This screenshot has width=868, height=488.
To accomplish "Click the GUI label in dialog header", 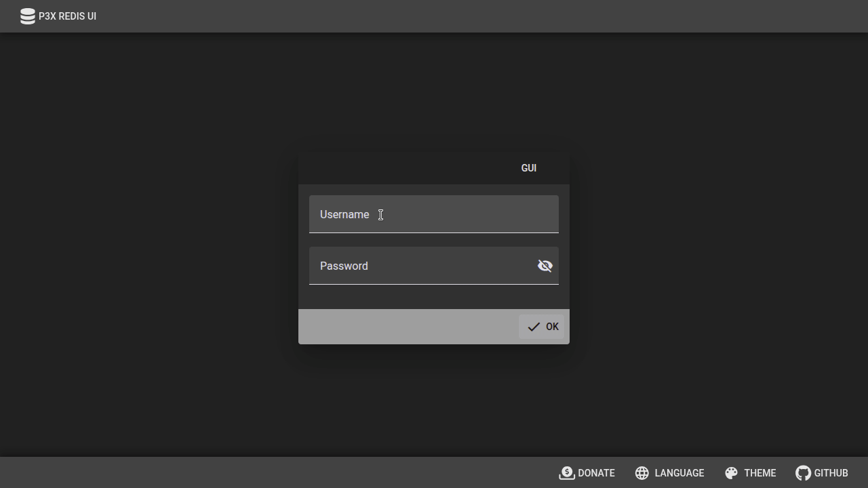I will click(528, 168).
